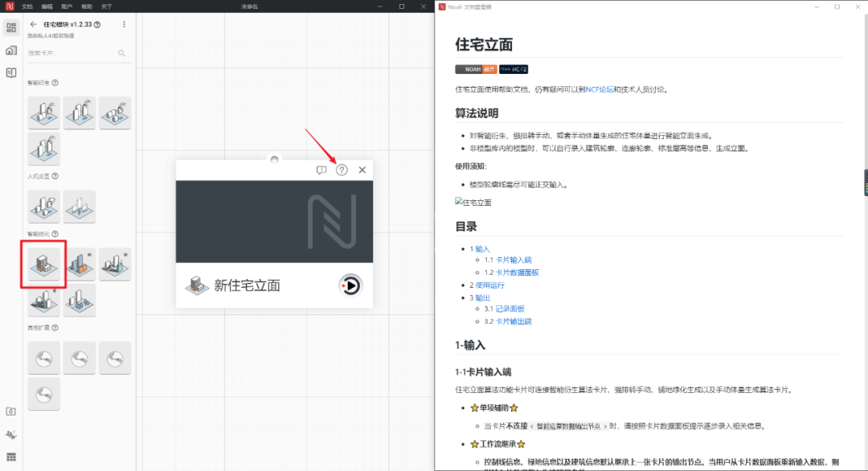
Task: Jump to 卡片输入端 in contents
Action: [x=513, y=260]
